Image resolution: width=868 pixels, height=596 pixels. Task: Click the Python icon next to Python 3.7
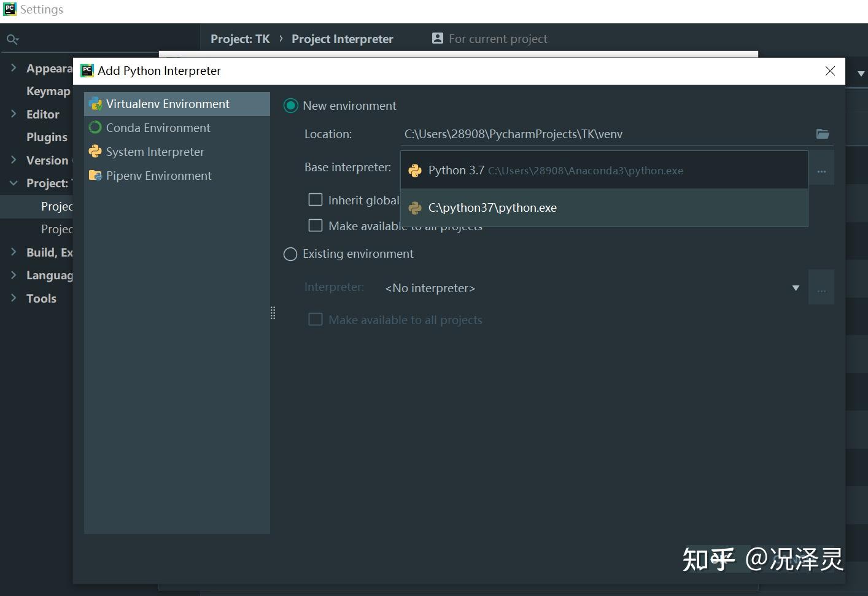(x=415, y=171)
